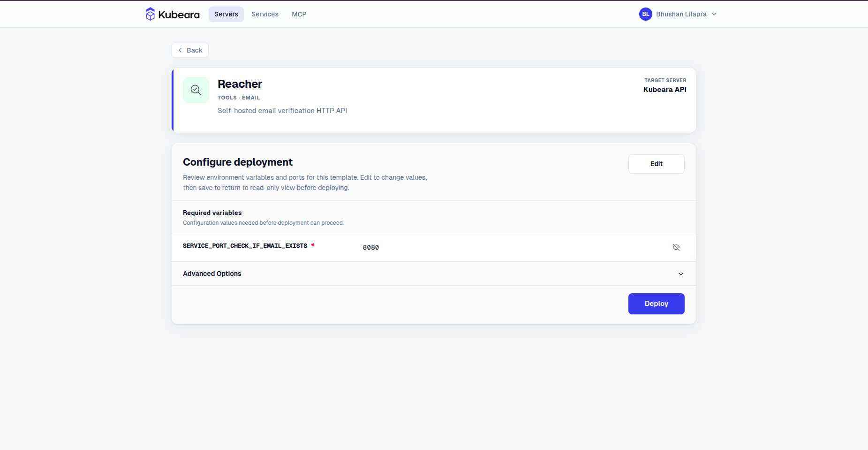The width and height of the screenshot is (868, 450).
Task: Deploy the Reacher service
Action: coord(657,304)
